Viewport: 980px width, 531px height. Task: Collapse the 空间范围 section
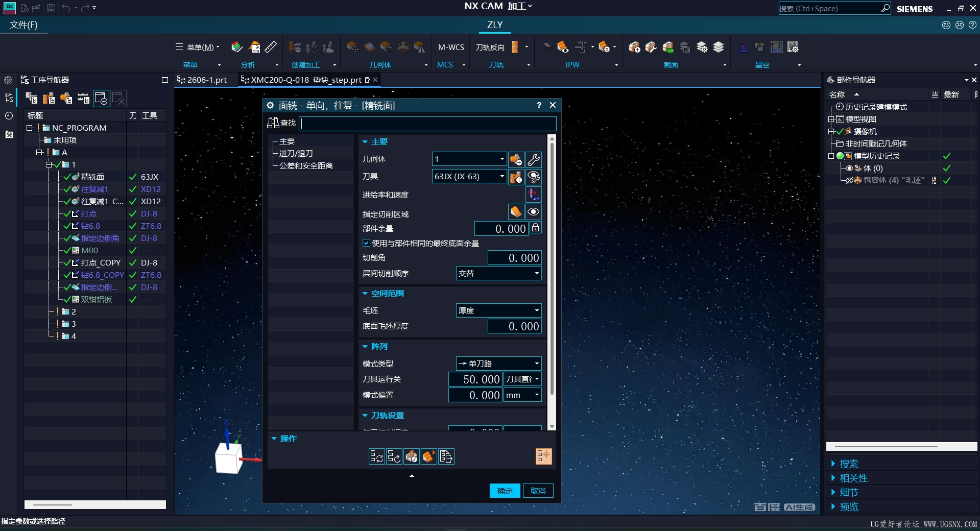coord(365,294)
